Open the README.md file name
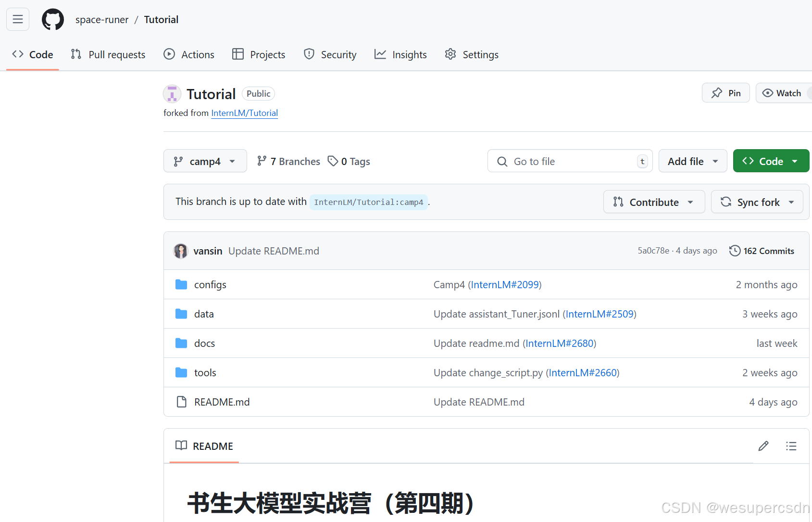 (x=222, y=402)
